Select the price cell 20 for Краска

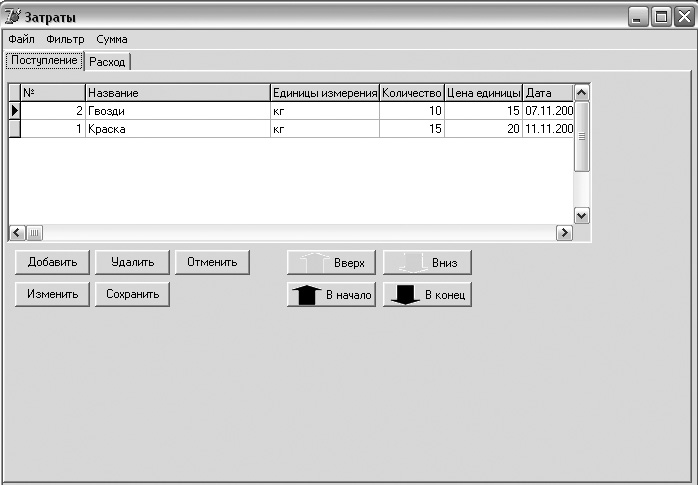[483, 129]
